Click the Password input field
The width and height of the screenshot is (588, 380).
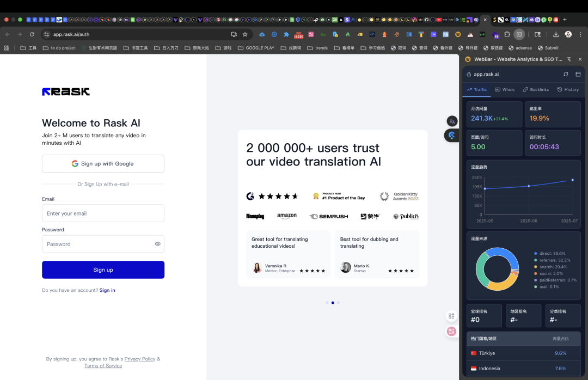coord(103,244)
